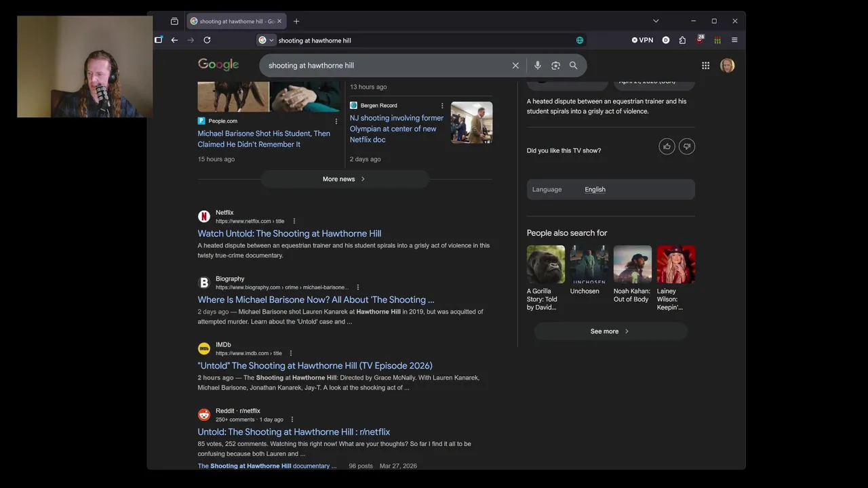Open The Shooting at Hawthorne Hill documentary sublink

coord(267,466)
